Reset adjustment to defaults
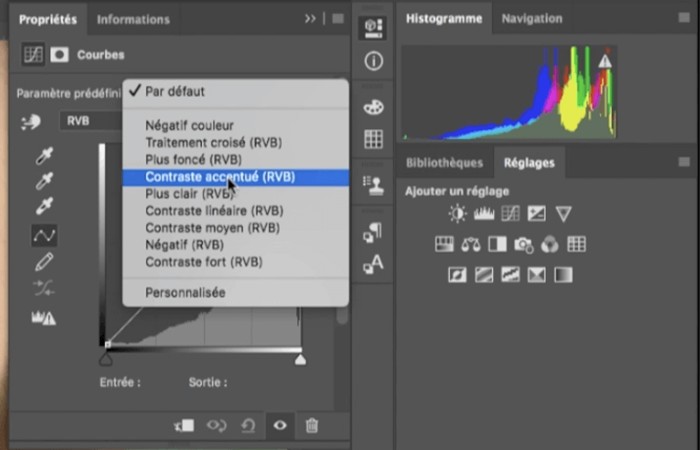The image size is (700, 450). 248,425
